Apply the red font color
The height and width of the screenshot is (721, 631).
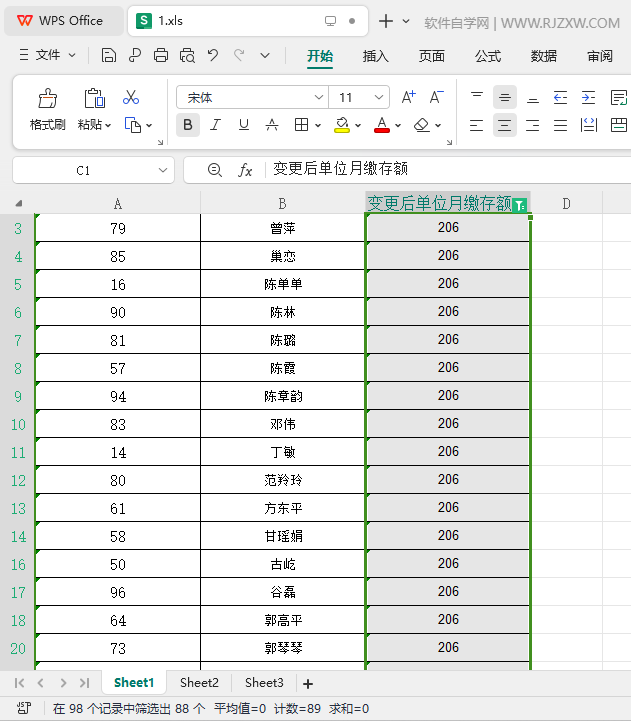pos(382,125)
